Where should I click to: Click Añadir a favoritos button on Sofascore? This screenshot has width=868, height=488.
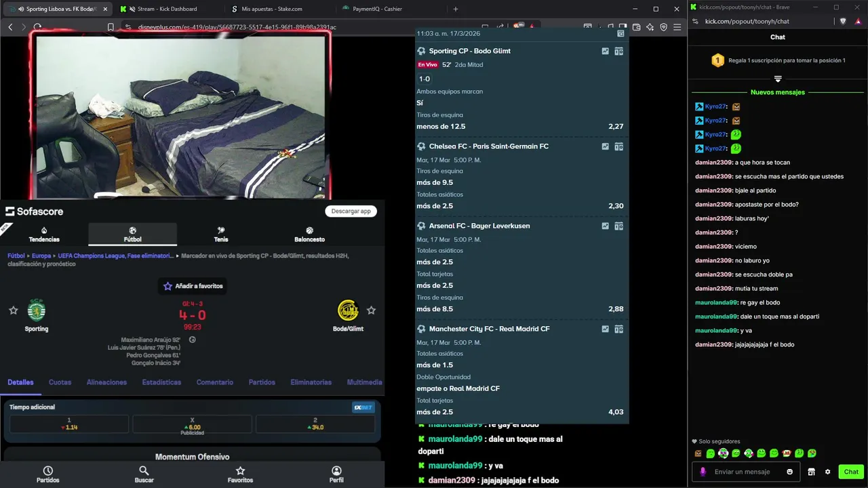click(193, 286)
